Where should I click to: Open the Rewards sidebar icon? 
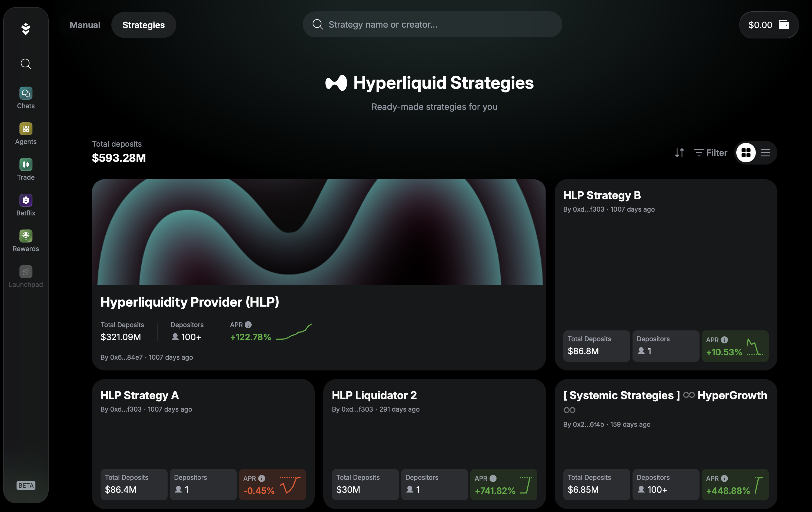26,236
